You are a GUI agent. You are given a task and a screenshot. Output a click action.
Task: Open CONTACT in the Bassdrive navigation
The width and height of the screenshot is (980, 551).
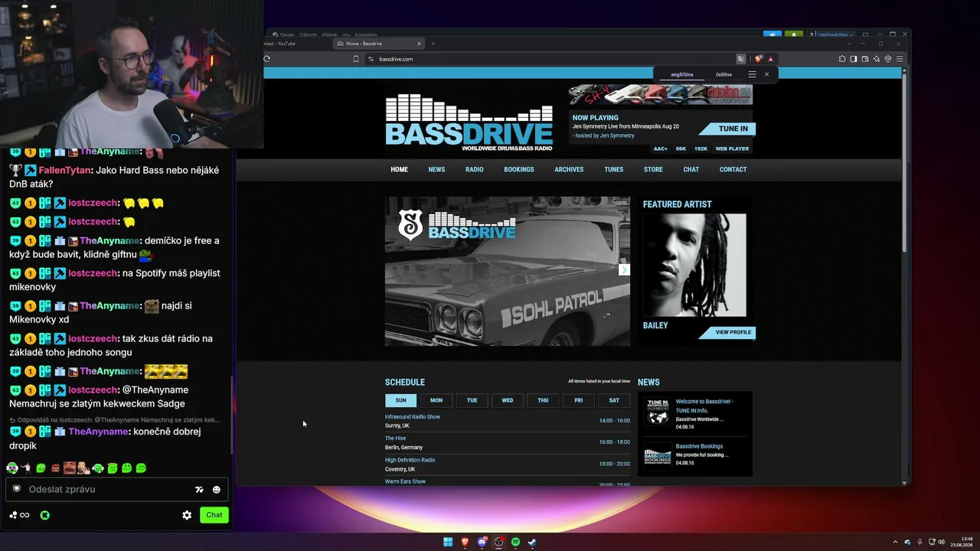pyautogui.click(x=733, y=170)
